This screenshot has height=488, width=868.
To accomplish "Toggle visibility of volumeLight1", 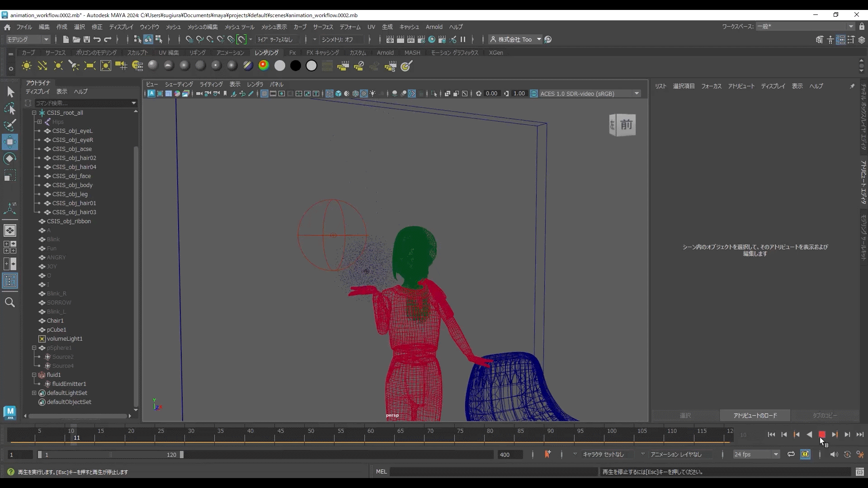I will point(42,338).
